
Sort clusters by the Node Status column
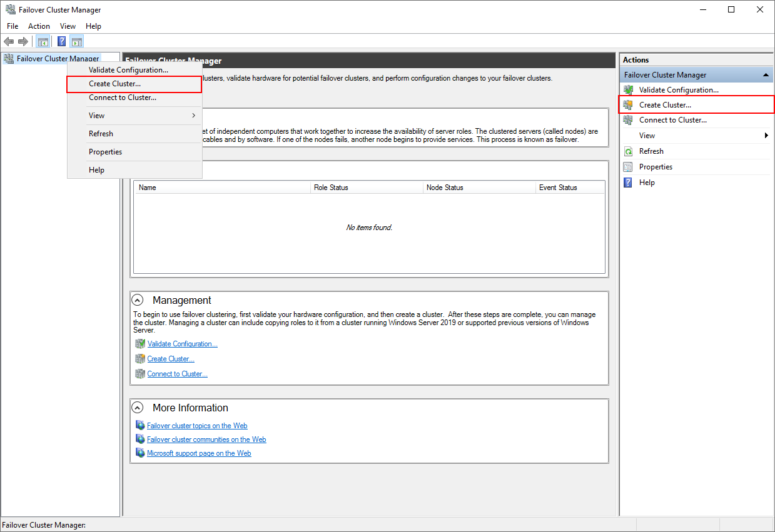(x=480, y=188)
